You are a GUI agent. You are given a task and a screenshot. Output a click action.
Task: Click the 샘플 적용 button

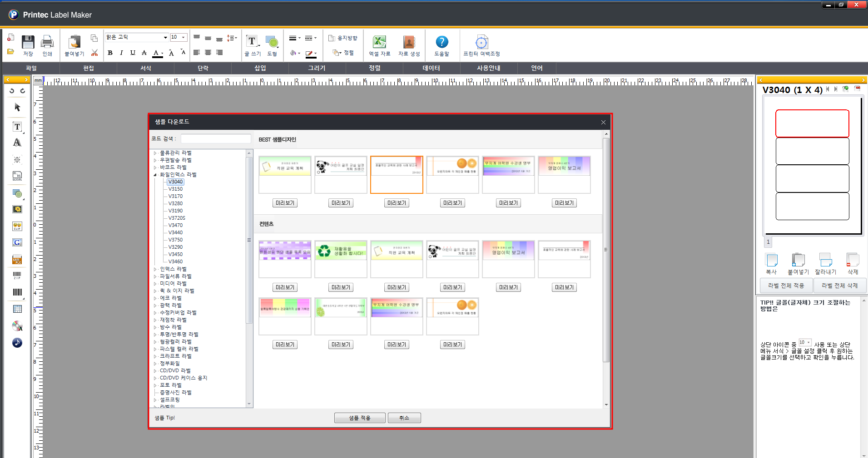[x=360, y=418]
